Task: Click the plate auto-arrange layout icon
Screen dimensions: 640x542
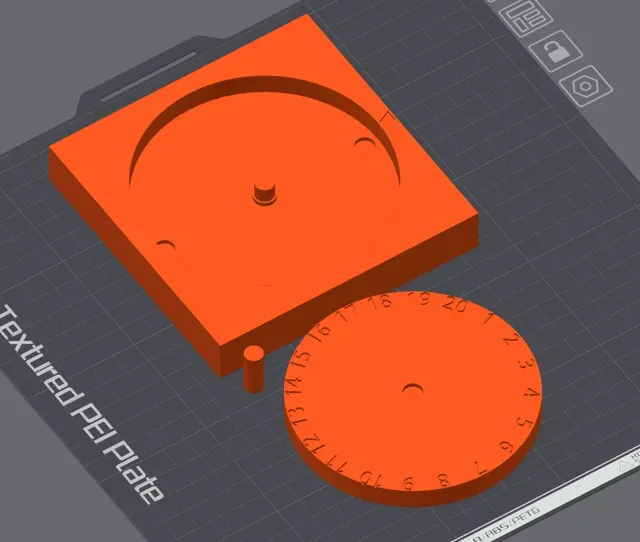Action: click(525, 18)
